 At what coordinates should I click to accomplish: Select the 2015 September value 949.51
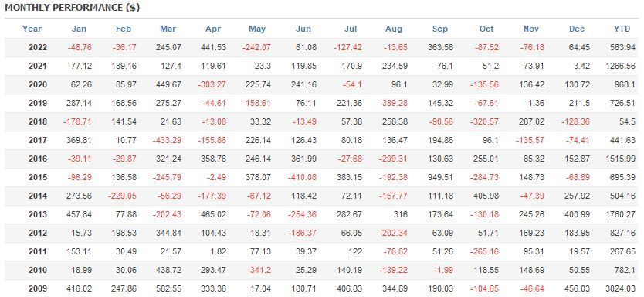tap(440, 177)
